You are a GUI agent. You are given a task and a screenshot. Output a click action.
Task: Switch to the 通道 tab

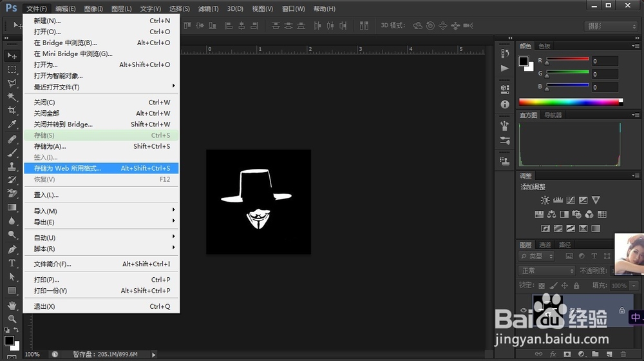(x=545, y=244)
